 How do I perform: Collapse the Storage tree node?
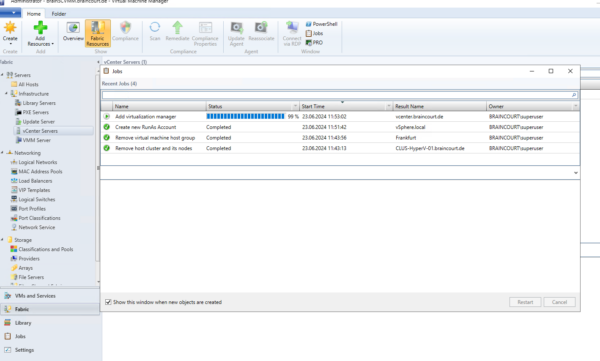[2, 240]
